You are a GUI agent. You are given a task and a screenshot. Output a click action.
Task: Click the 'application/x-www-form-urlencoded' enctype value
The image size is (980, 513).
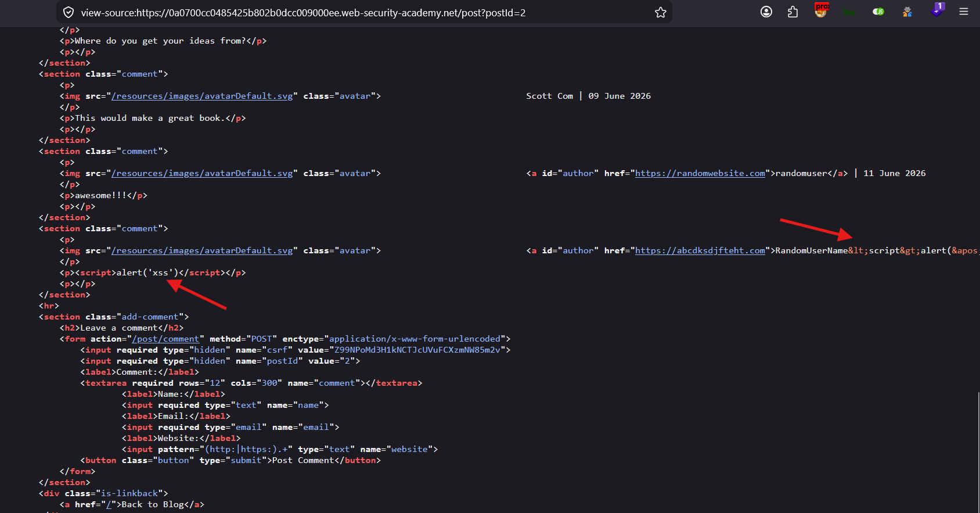[415, 339]
